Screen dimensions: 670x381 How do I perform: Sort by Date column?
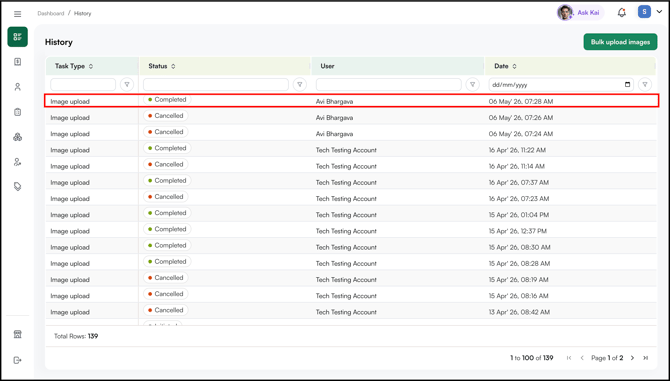point(505,66)
